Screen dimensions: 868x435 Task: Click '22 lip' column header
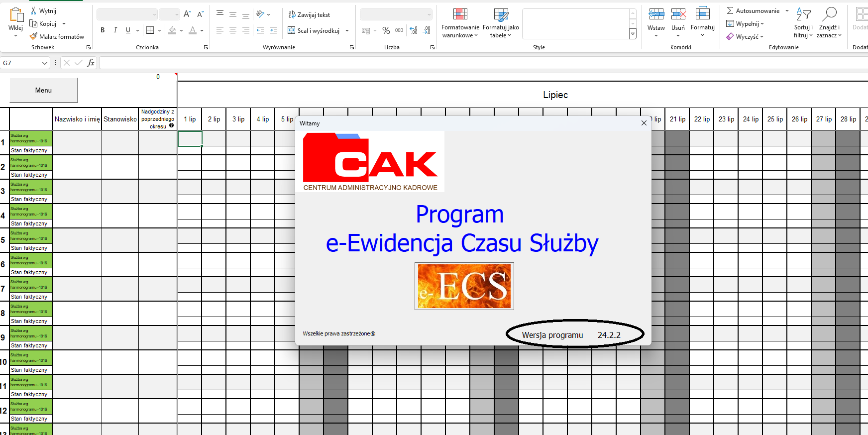[702, 119]
